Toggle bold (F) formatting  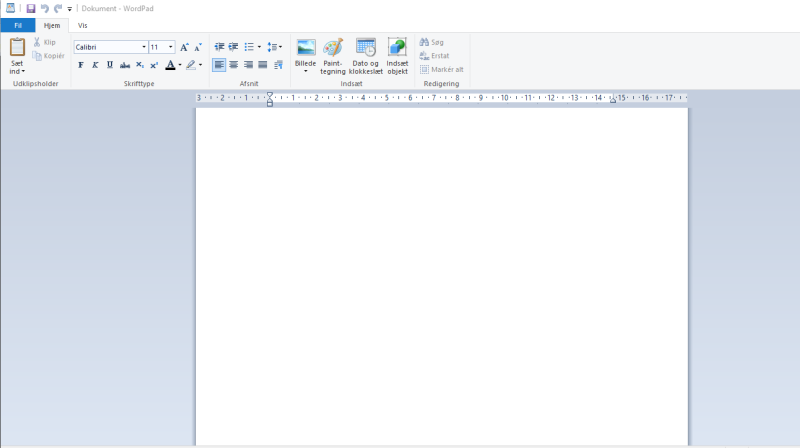point(81,65)
